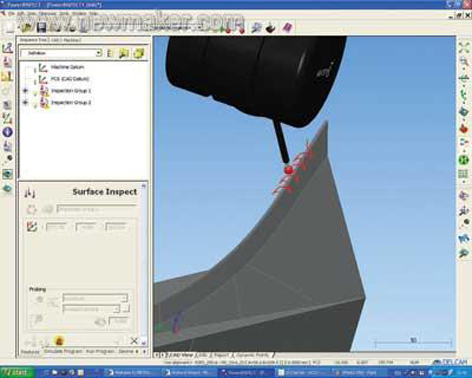The width and height of the screenshot is (472, 378).
Task: Expand the Inspection Group 2 tree node
Action: point(25,103)
